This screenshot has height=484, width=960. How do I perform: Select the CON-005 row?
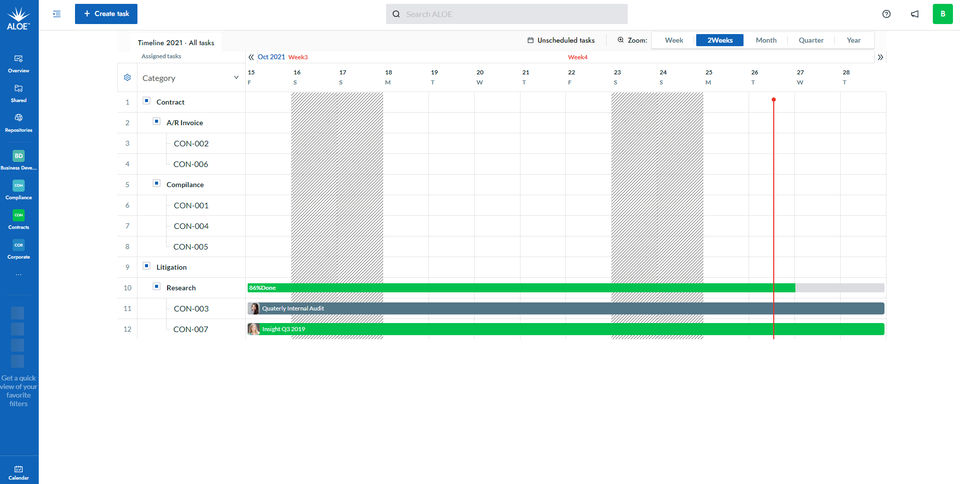point(191,247)
